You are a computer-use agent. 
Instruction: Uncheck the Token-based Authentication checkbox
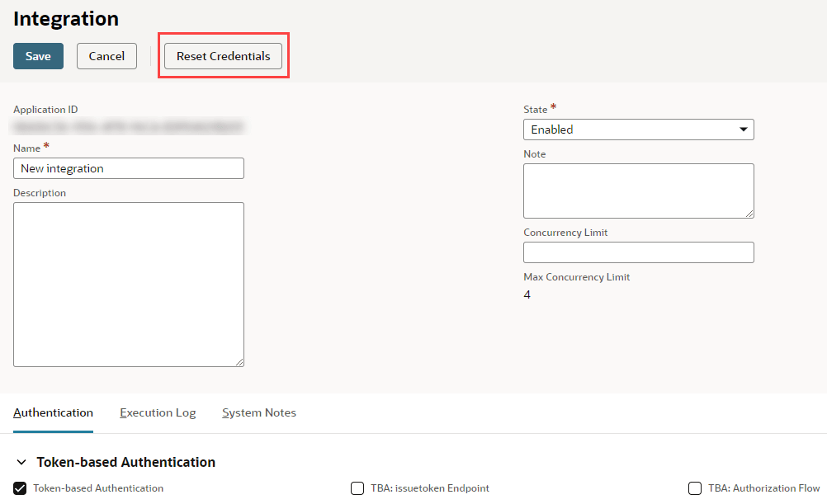coord(20,488)
